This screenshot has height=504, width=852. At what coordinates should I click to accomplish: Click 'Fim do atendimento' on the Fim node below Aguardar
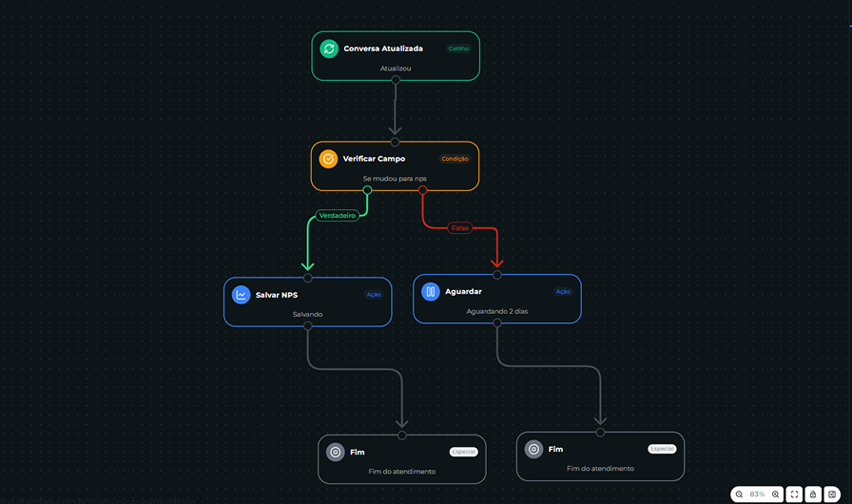[x=600, y=468]
